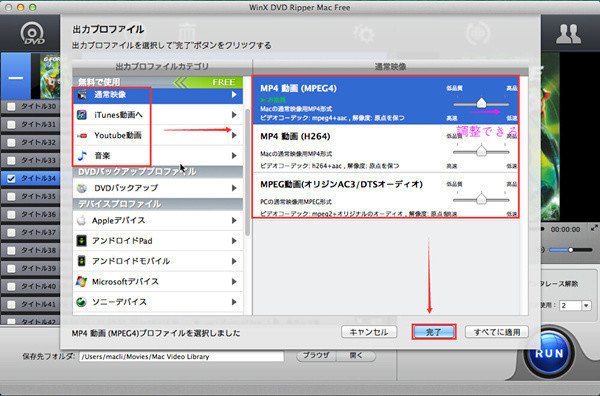Click the Appleデバイス apple icon
600x396 pixels.
click(x=82, y=220)
